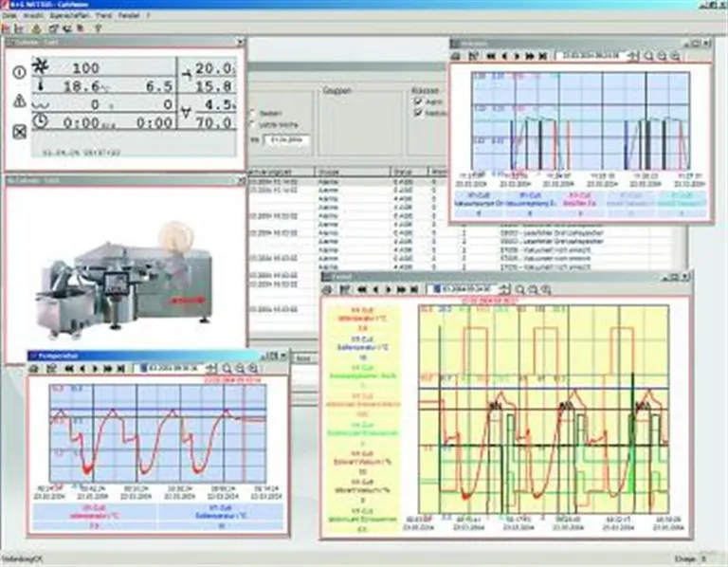Screen dimensions: 728x567
Task: Click the print icon in the top-right trend window
Action: click(x=457, y=57)
